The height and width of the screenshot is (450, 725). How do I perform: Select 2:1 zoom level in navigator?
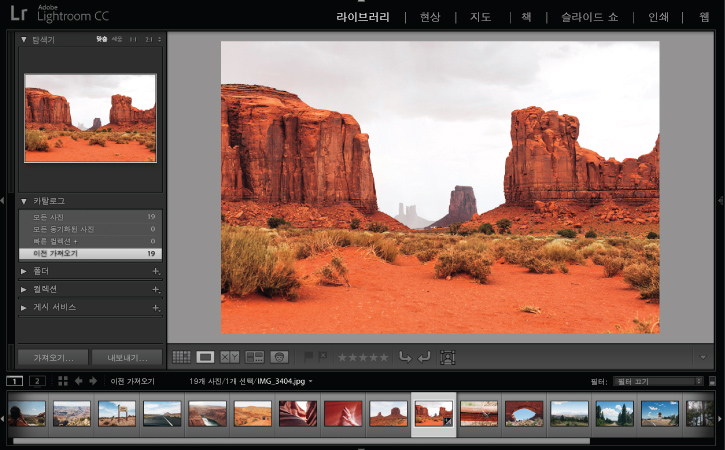pos(148,39)
